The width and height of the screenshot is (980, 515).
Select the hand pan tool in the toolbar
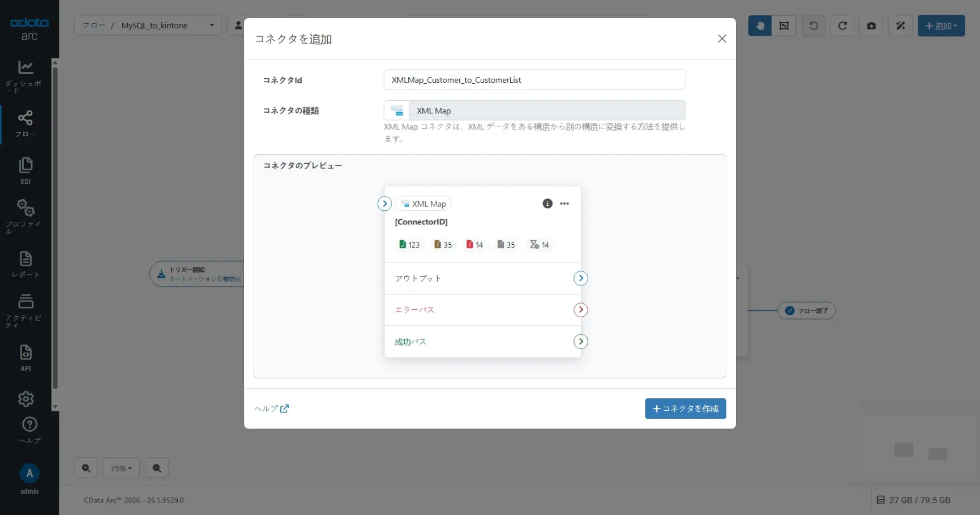pyautogui.click(x=760, y=25)
